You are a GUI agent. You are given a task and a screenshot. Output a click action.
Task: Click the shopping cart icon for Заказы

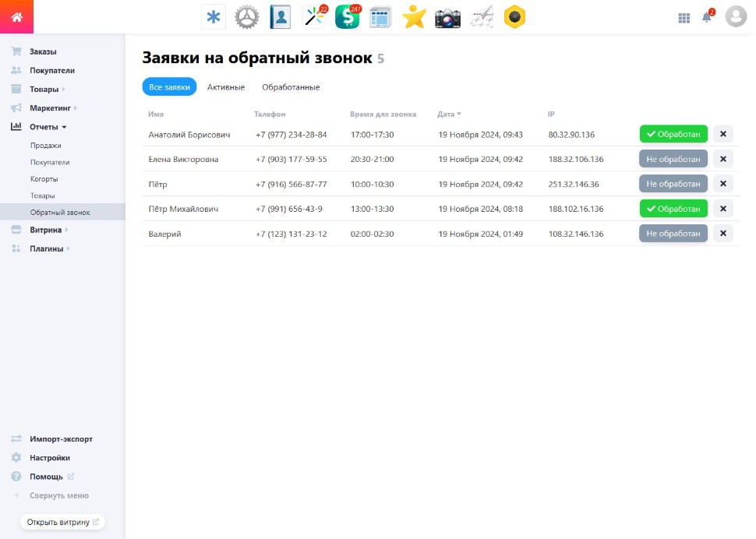click(x=16, y=51)
